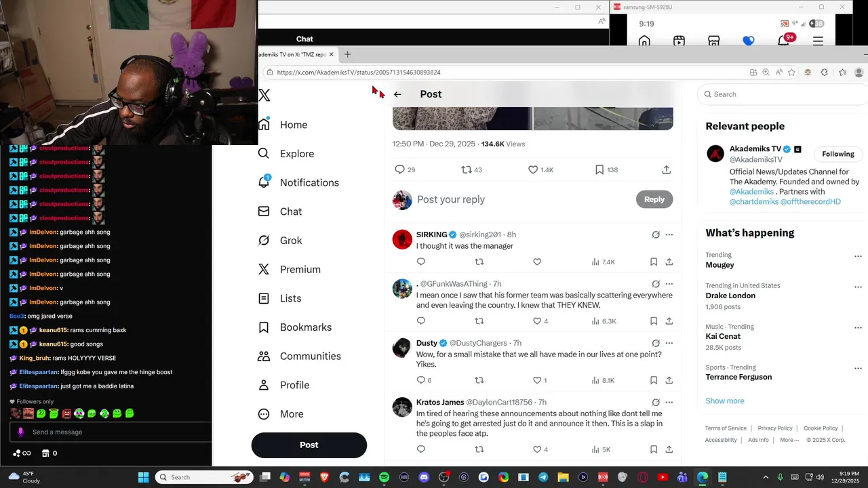Tap hamburger menu in Samsung phone window

point(818,41)
